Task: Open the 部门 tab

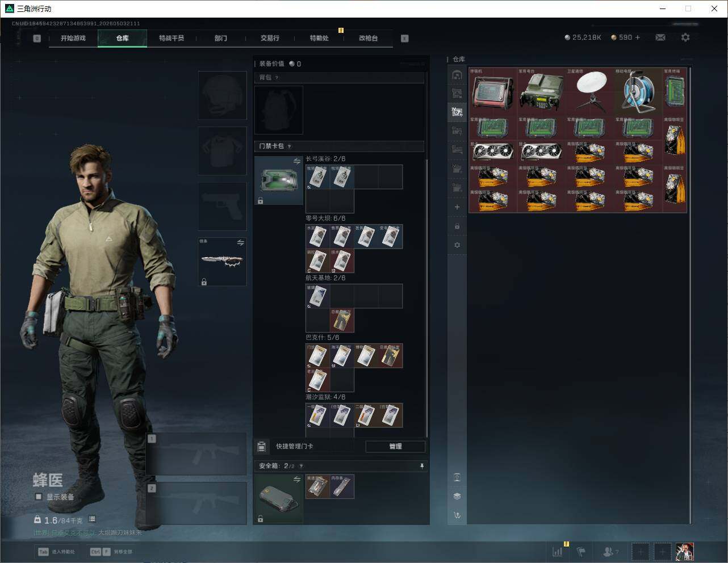Action: [221, 38]
